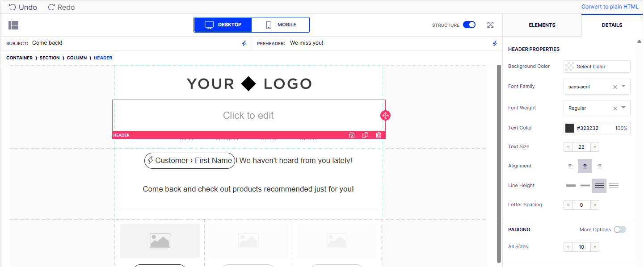Screen dimensions: 644x267
Task: Open the Details tab
Action: 612,25
